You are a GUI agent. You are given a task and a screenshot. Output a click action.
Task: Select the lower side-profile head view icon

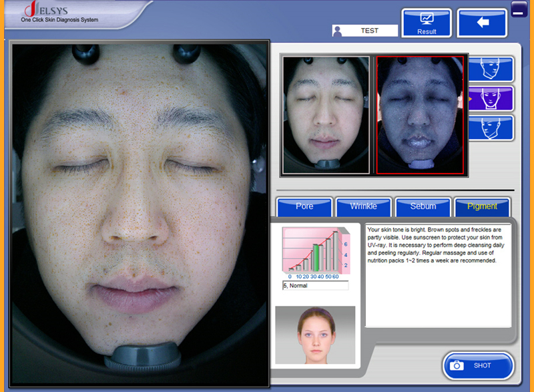click(x=491, y=128)
